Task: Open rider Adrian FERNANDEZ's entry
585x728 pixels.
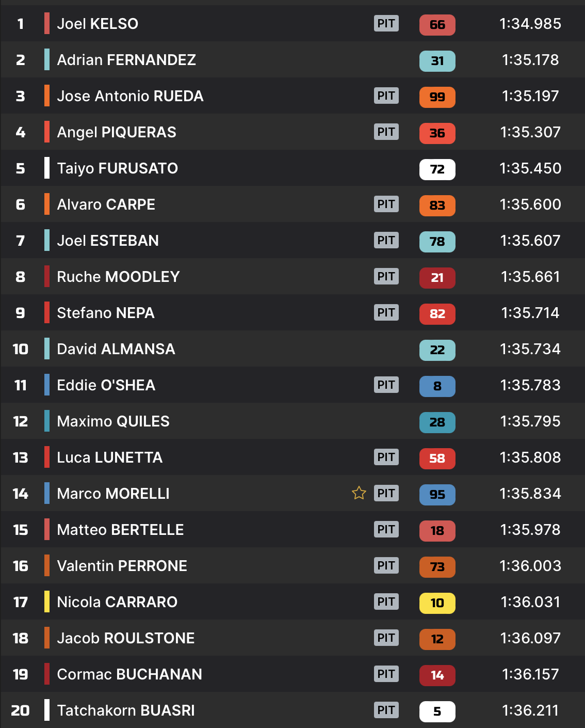Action: click(x=126, y=60)
